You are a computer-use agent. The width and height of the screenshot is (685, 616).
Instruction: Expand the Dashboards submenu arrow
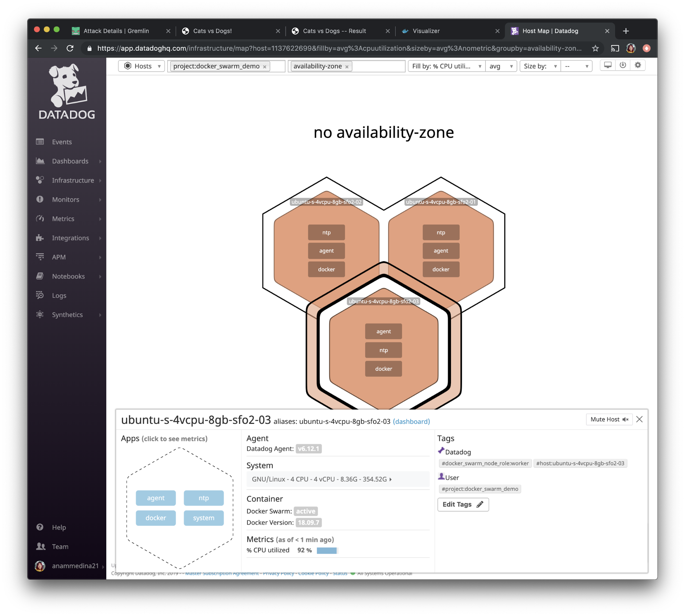point(100,161)
